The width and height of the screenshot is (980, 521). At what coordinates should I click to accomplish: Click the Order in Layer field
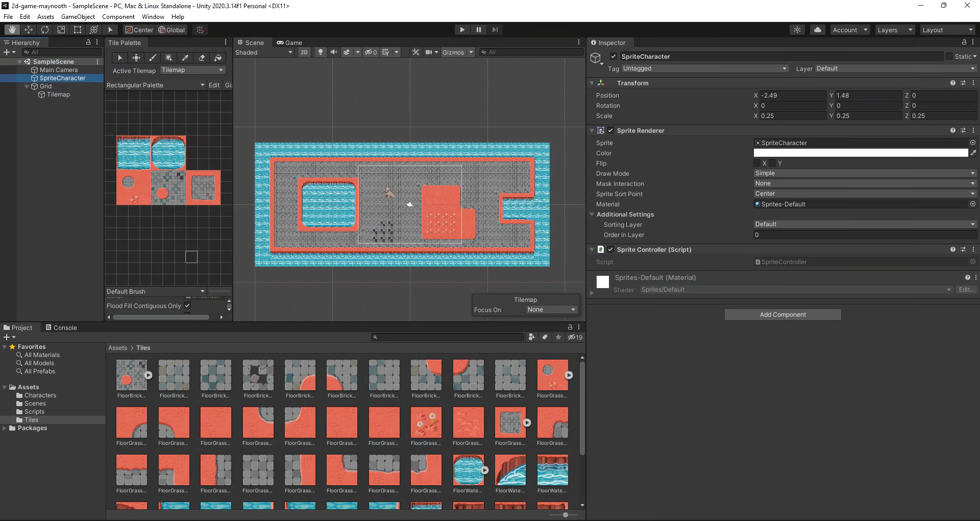pos(865,235)
